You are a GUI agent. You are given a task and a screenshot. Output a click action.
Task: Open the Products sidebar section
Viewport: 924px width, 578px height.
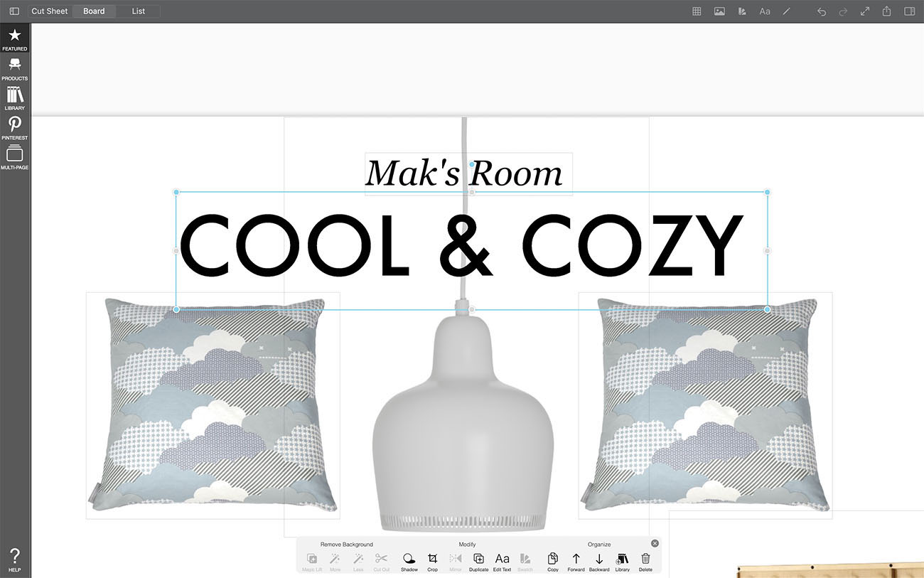[x=14, y=68]
